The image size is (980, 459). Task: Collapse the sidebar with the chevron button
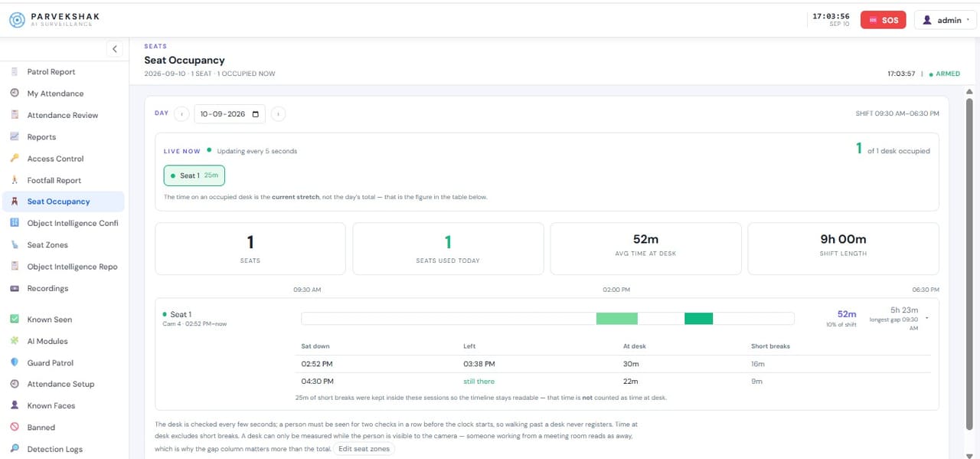coord(115,49)
